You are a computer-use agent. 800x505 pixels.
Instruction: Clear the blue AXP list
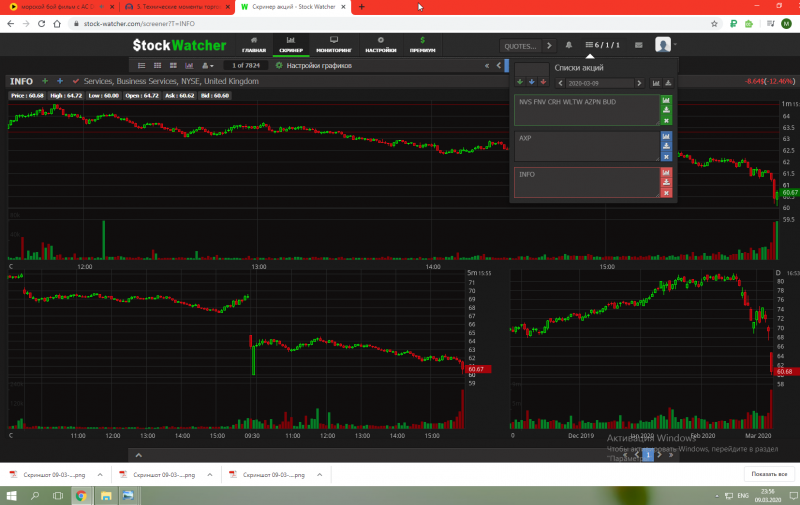pos(666,157)
